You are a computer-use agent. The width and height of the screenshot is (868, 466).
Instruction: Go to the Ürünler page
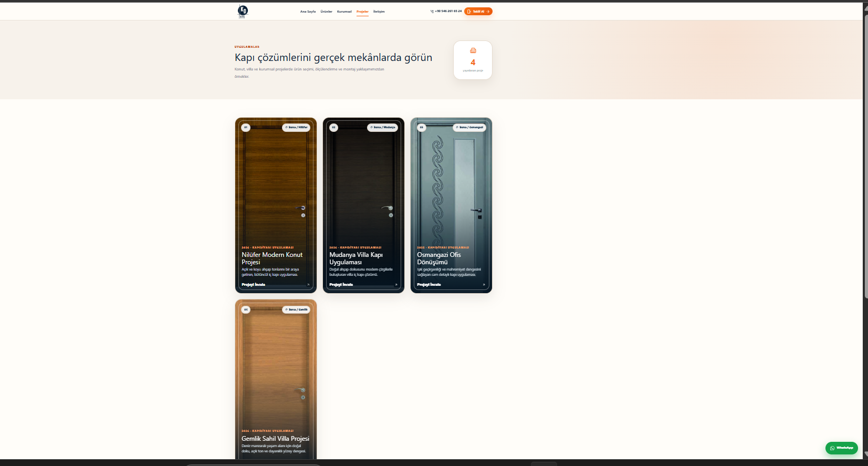(x=327, y=12)
